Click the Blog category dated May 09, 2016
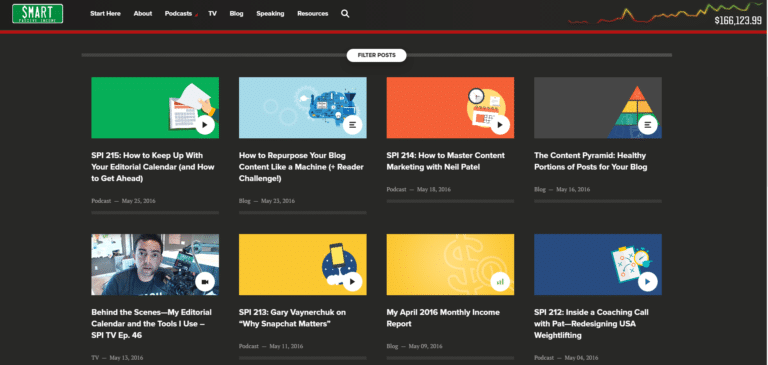Screen dimensions: 768x365 click(392, 346)
